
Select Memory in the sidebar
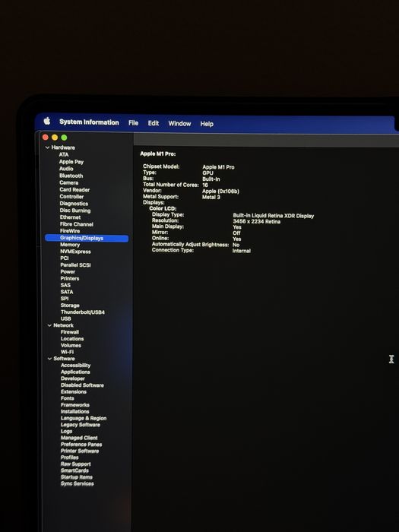[x=70, y=245]
